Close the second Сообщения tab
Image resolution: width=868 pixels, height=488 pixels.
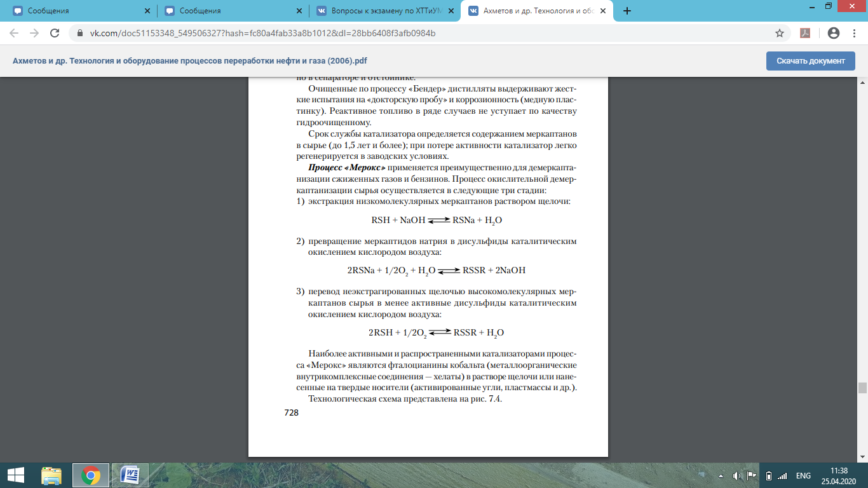point(298,11)
